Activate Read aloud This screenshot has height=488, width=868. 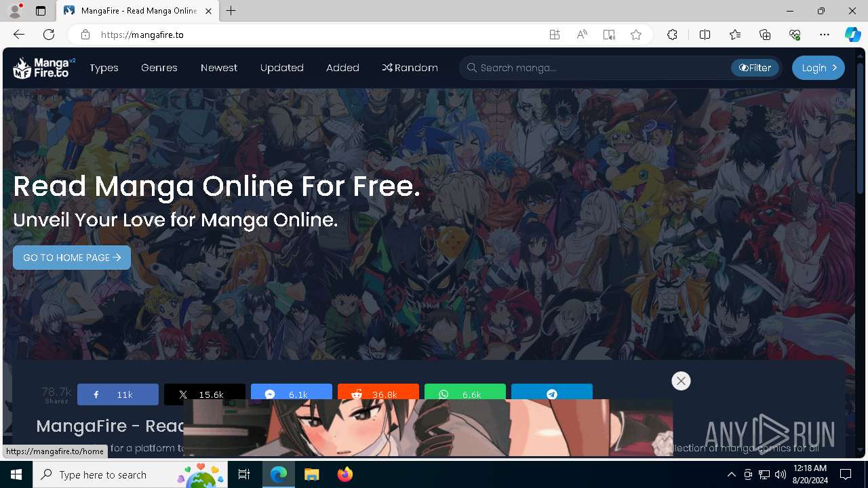coord(582,35)
